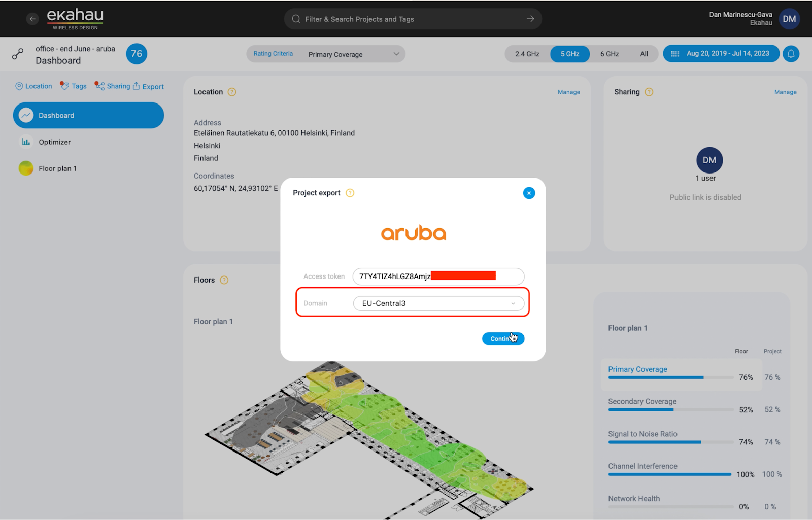The image size is (812, 520).
Task: Select the 6 GHz band
Action: pos(610,54)
